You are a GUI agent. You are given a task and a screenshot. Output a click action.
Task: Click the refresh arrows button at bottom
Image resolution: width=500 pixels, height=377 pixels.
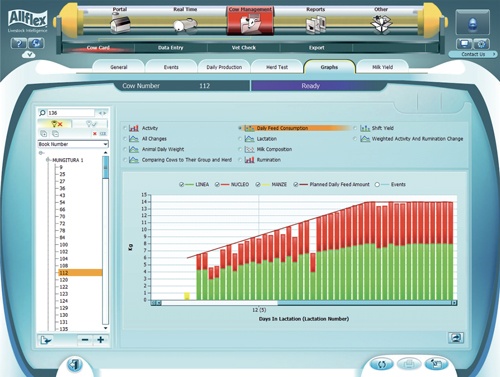click(x=382, y=364)
